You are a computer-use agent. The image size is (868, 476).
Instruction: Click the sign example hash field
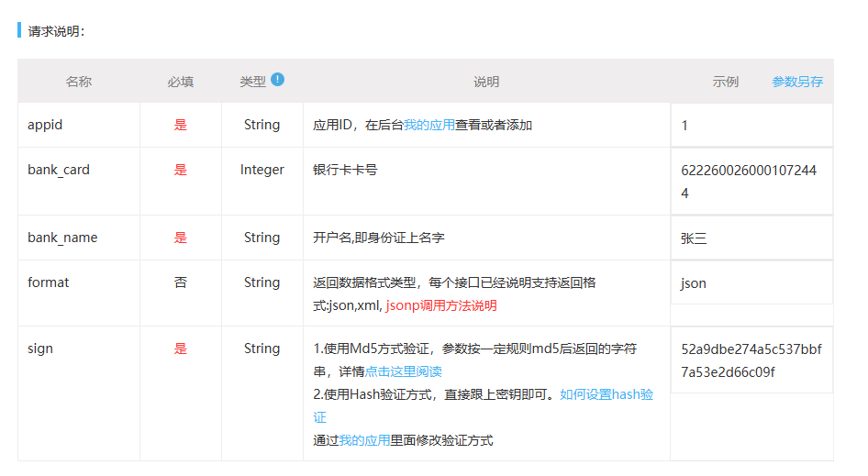pos(751,360)
